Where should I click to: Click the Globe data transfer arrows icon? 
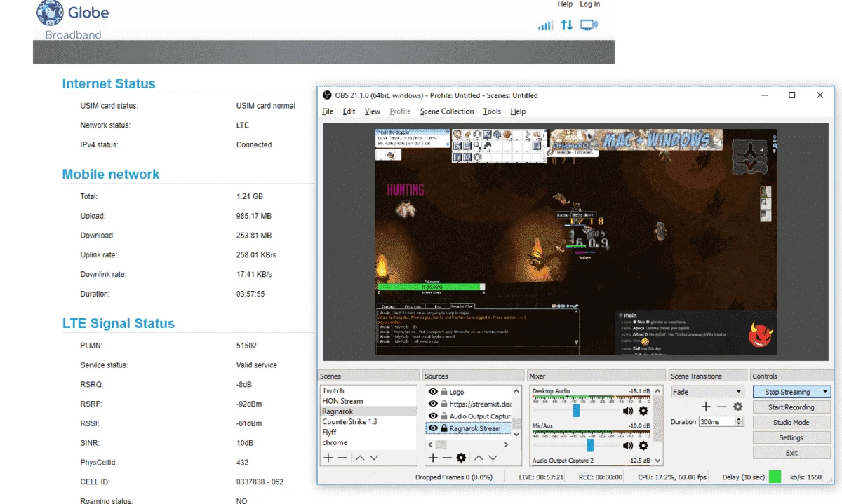click(x=567, y=25)
